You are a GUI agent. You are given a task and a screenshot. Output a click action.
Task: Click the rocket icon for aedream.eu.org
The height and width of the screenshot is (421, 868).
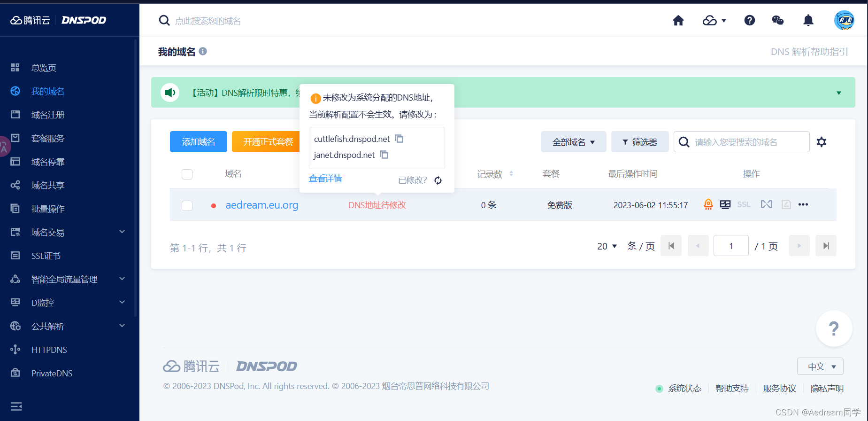pos(708,204)
